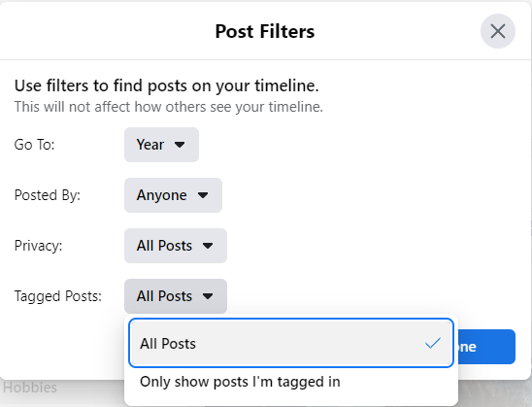Click the caret icon next to Anyone
Screen dimensions: 532x407
(x=203, y=195)
